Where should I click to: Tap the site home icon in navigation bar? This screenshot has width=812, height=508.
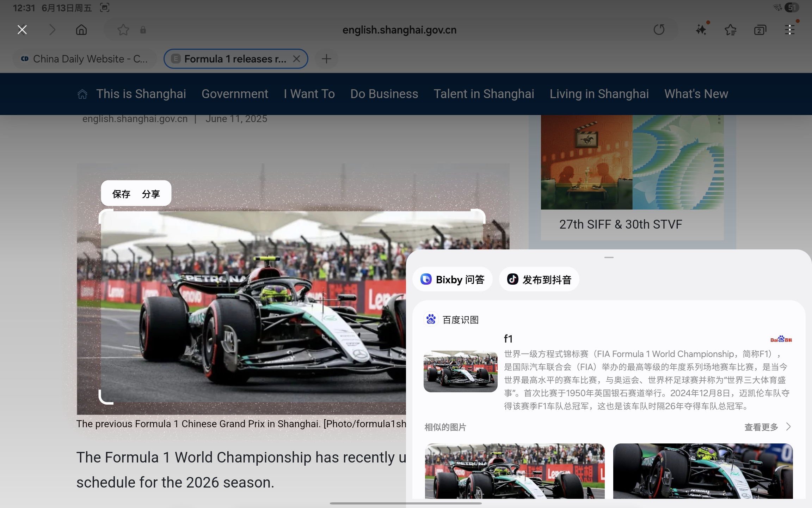coord(82,94)
